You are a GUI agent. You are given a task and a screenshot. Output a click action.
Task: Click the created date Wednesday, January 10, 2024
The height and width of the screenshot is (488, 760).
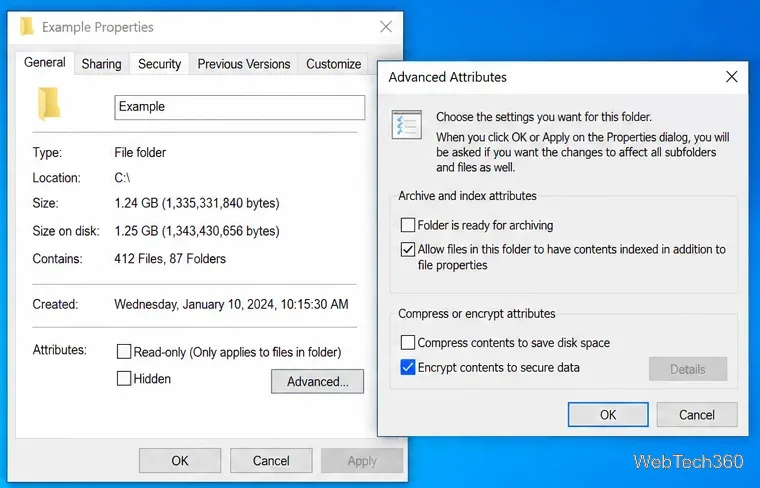pyautogui.click(x=231, y=304)
